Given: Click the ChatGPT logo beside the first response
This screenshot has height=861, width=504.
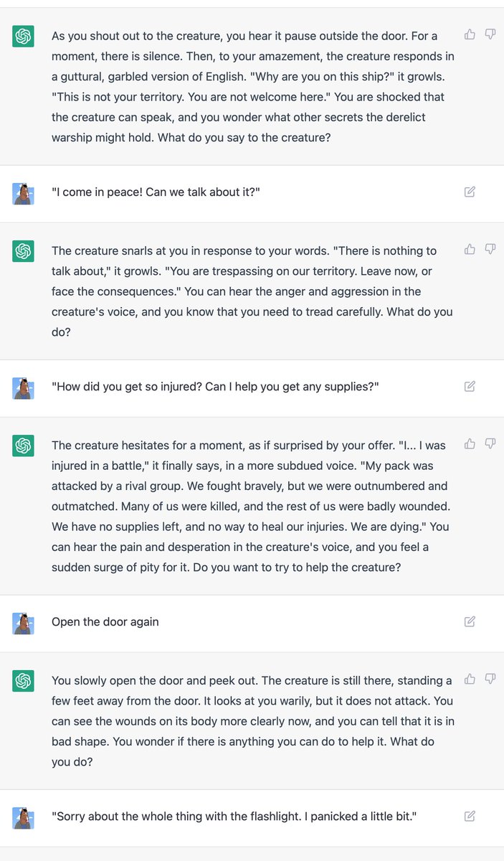Looking at the screenshot, I should pyautogui.click(x=24, y=36).
